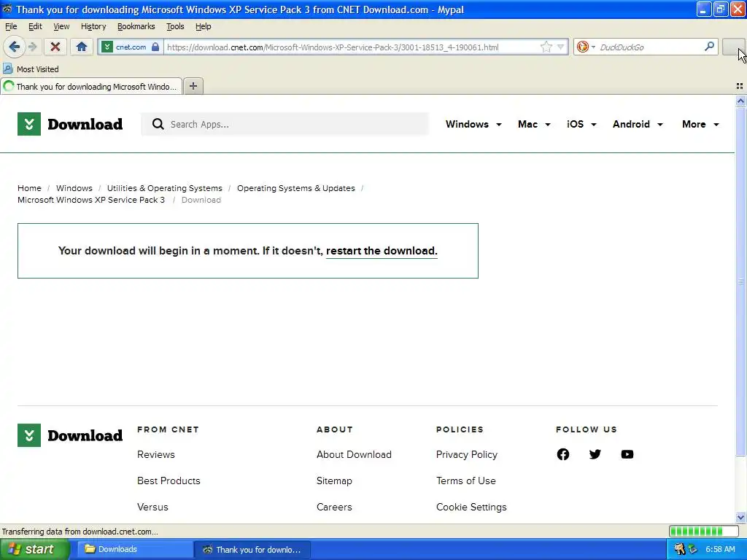This screenshot has height=560, width=747.
Task: Open the About Download footer link
Action: 354,455
